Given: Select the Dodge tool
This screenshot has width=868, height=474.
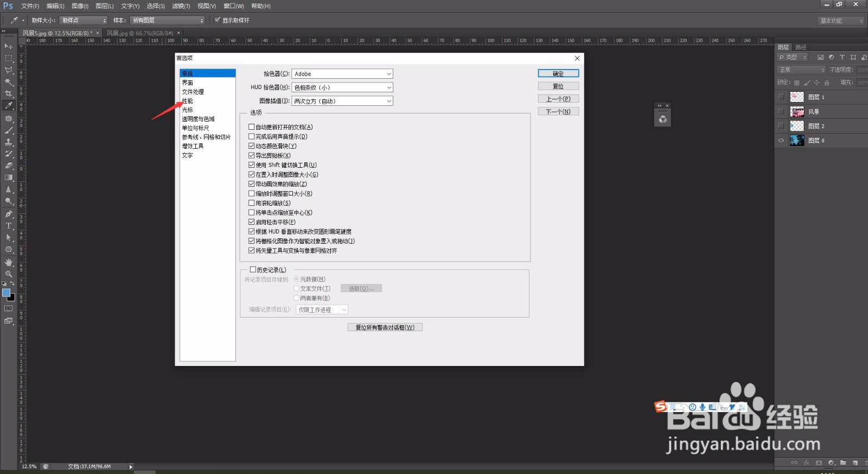Looking at the screenshot, I should pos(9,201).
